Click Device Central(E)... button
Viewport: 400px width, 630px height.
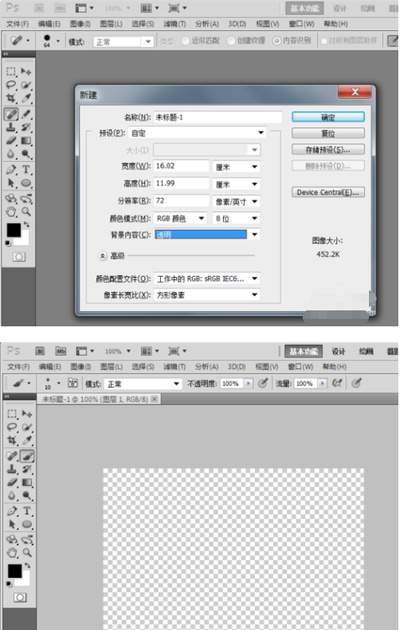coord(328,192)
